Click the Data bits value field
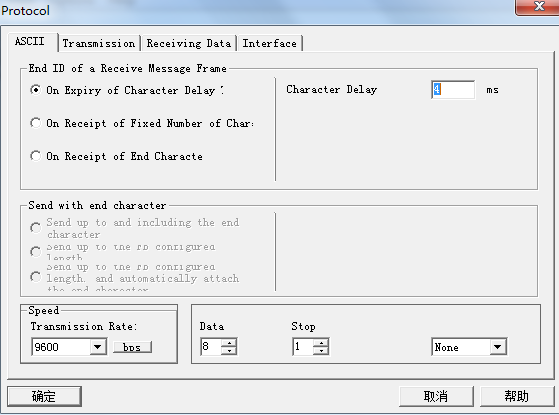 [211, 347]
